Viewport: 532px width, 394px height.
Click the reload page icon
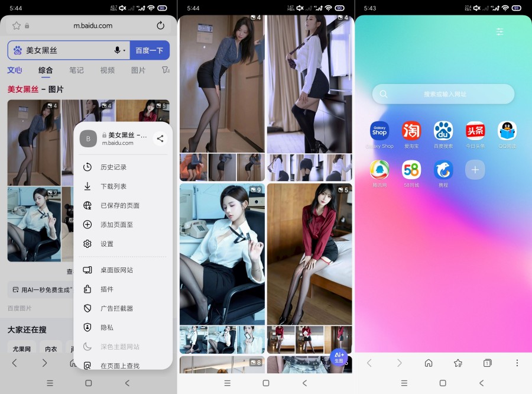(160, 25)
